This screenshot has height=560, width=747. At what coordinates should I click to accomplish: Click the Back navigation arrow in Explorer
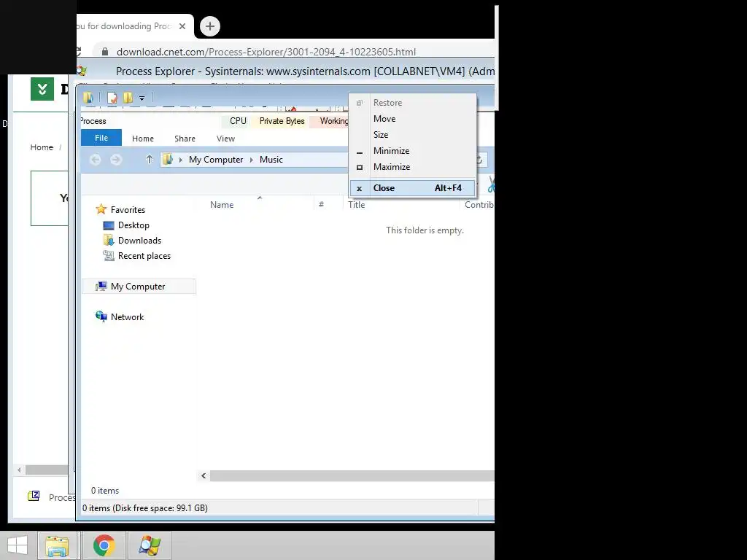[x=96, y=160]
